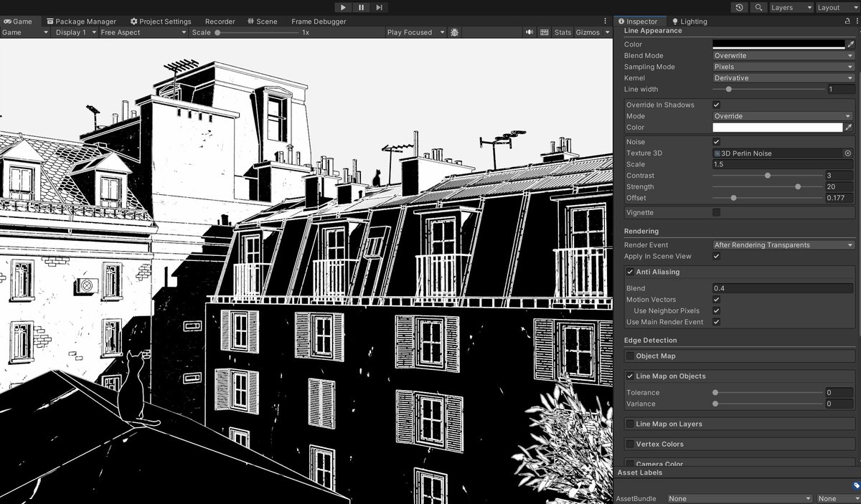Click the white shadow Color swatch
This screenshot has height=504, width=861.
(x=777, y=127)
